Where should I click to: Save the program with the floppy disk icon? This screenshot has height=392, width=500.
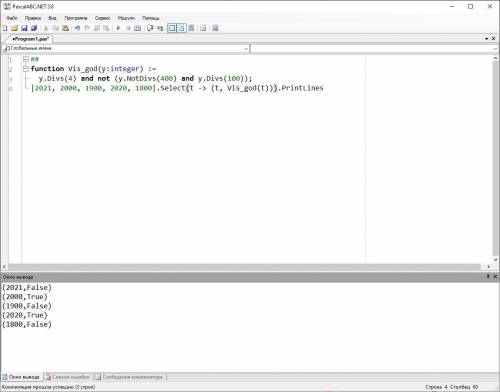pyautogui.click(x=24, y=28)
